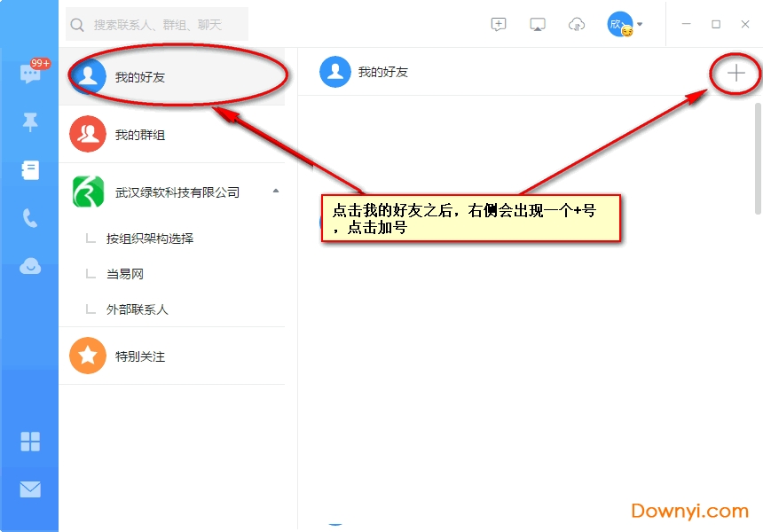Open the phone calls icon in sidebar
The width and height of the screenshot is (763, 532).
[x=30, y=218]
